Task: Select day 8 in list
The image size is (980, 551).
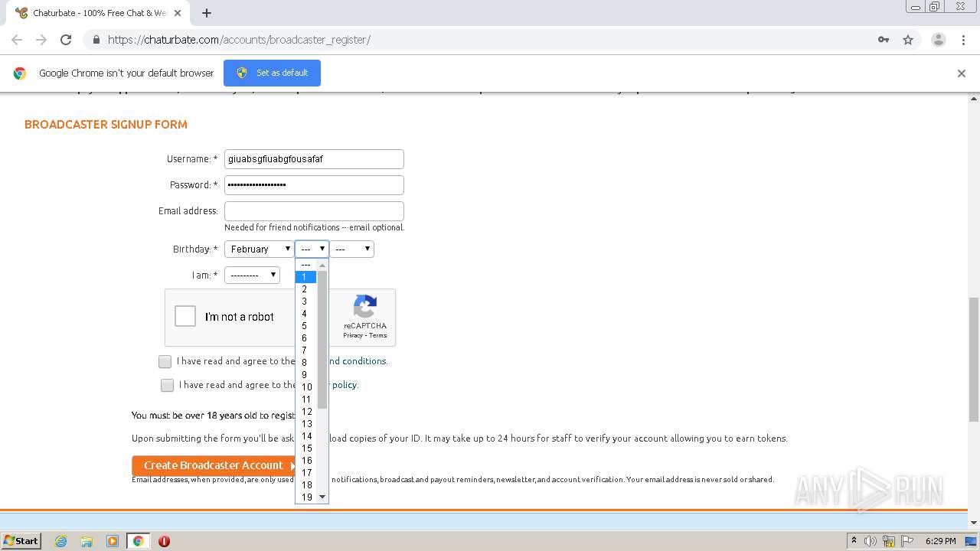Action: [306, 363]
